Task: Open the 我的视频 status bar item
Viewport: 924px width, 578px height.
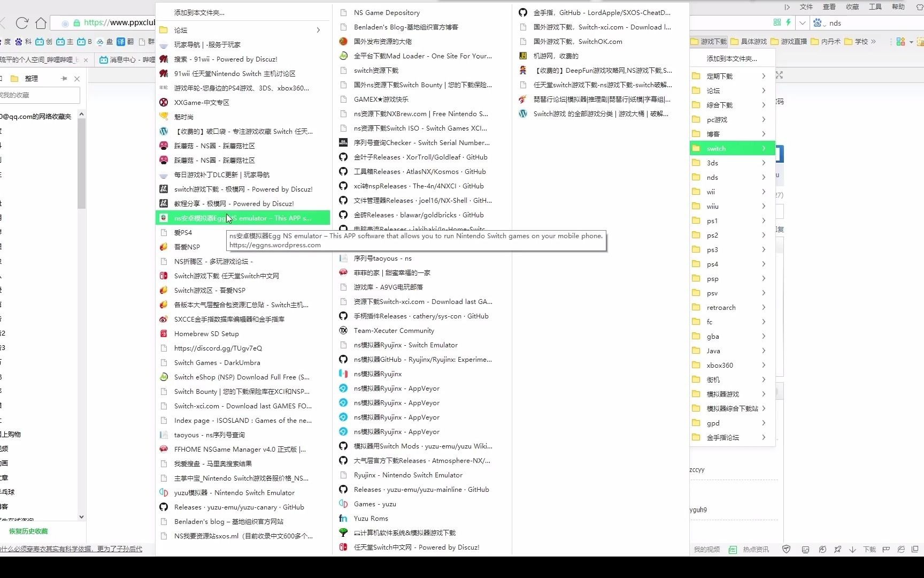Action: pos(706,549)
